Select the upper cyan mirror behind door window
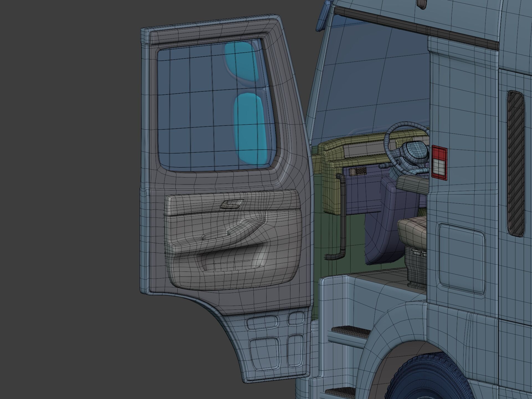The height and width of the screenshot is (399, 532). coord(241,62)
